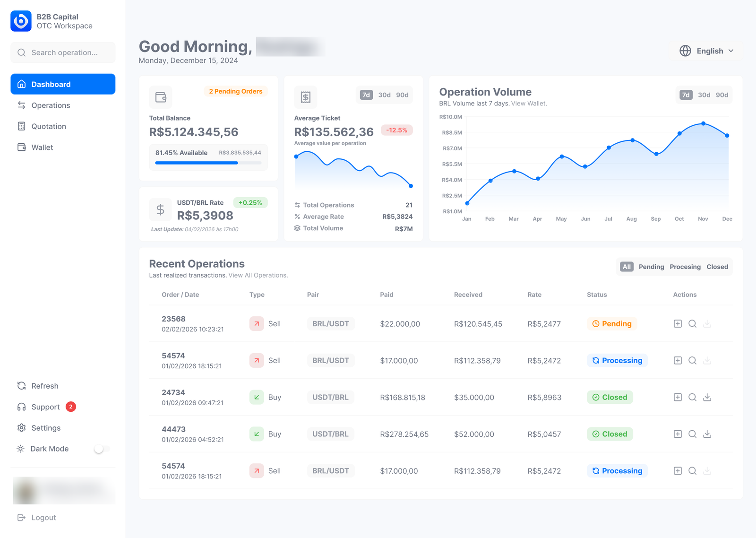Select 90d range in Average Ticket card
Image resolution: width=756 pixels, height=538 pixels.
pyautogui.click(x=402, y=95)
